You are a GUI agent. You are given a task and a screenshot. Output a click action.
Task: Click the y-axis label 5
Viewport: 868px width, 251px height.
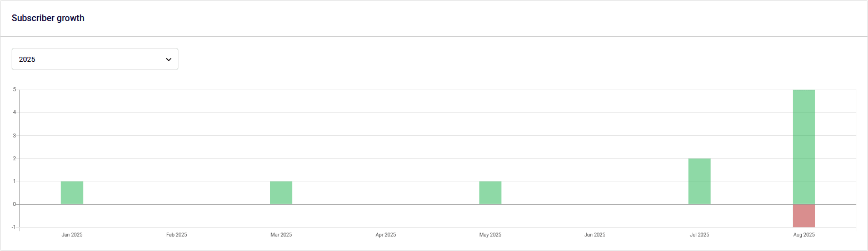tap(14, 90)
